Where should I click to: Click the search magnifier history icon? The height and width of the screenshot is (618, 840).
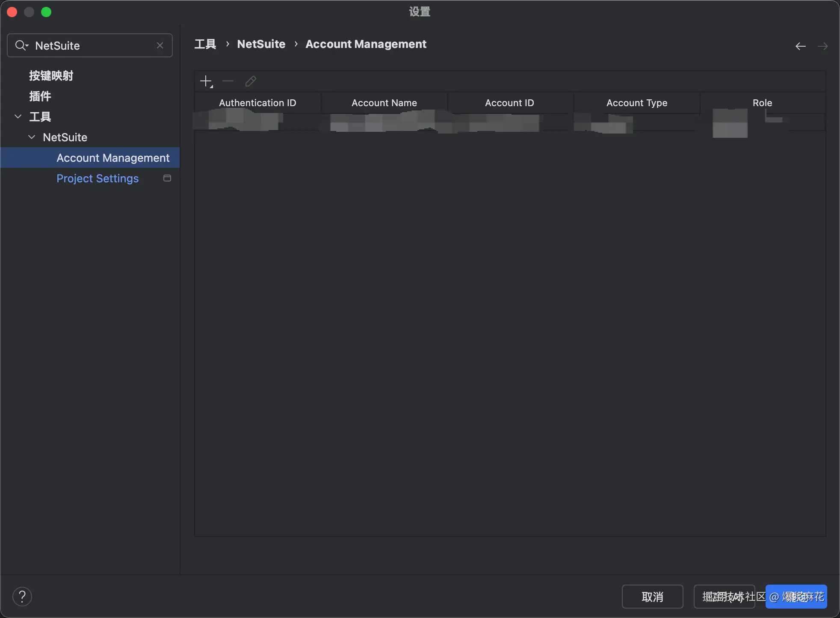click(x=21, y=45)
